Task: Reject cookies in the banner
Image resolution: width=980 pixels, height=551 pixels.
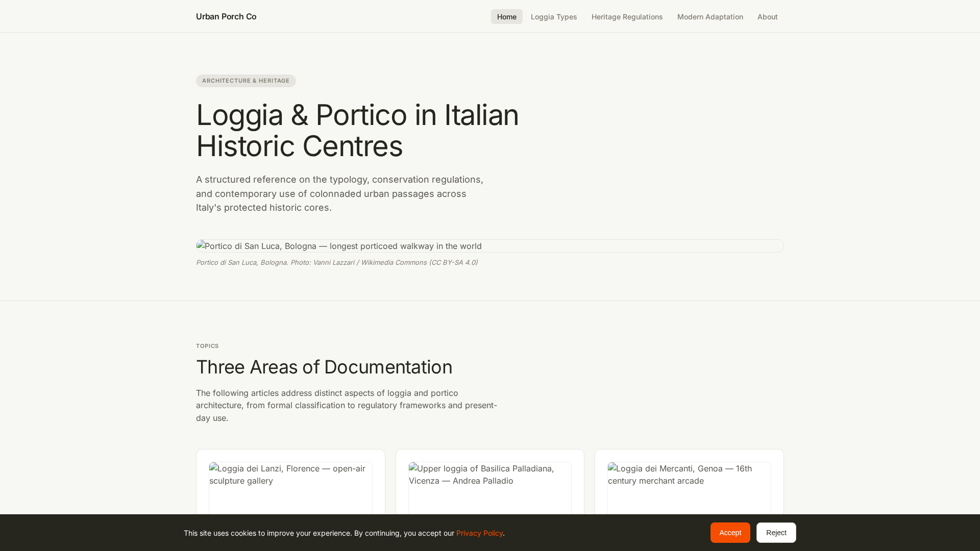Action: tap(776, 533)
